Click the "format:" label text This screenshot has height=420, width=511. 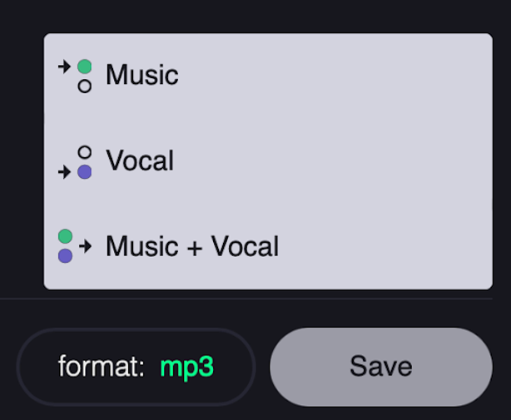102,367
